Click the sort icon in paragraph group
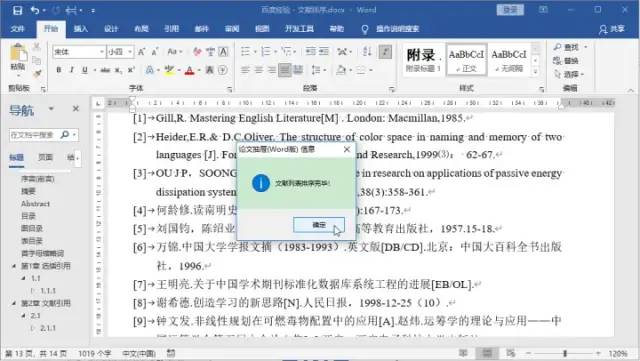The height and width of the screenshot is (361, 640). (367, 51)
